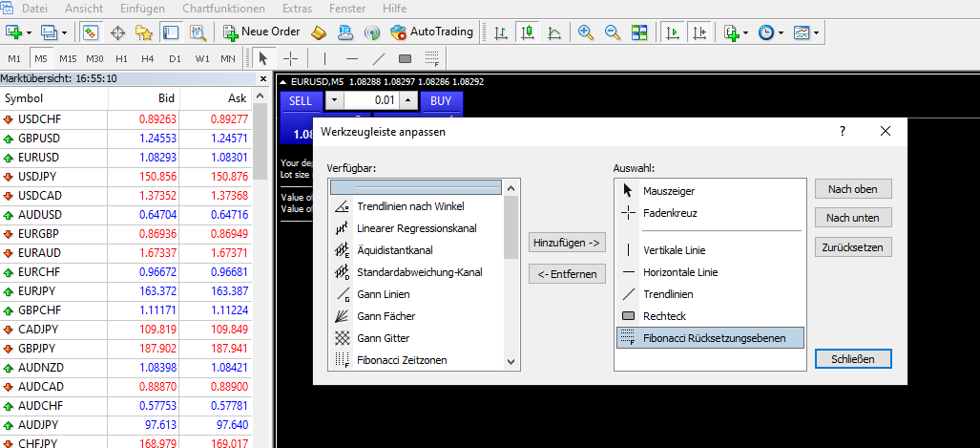Open the Chartfunktionen menu

point(223,9)
